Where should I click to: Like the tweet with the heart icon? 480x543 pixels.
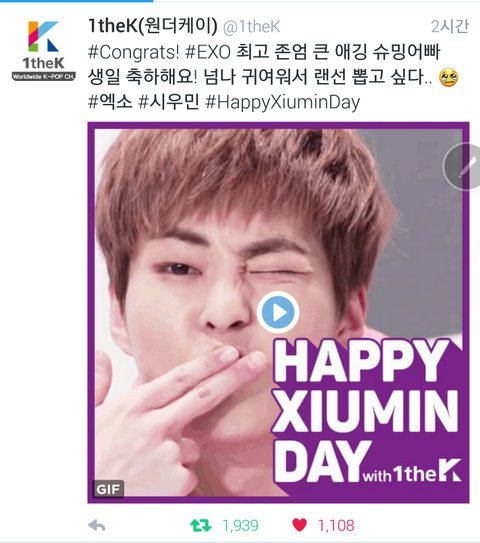click(300, 525)
